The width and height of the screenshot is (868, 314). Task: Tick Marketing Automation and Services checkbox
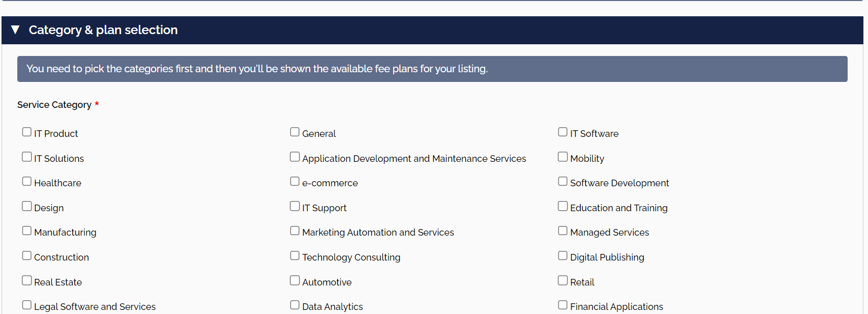tap(295, 231)
